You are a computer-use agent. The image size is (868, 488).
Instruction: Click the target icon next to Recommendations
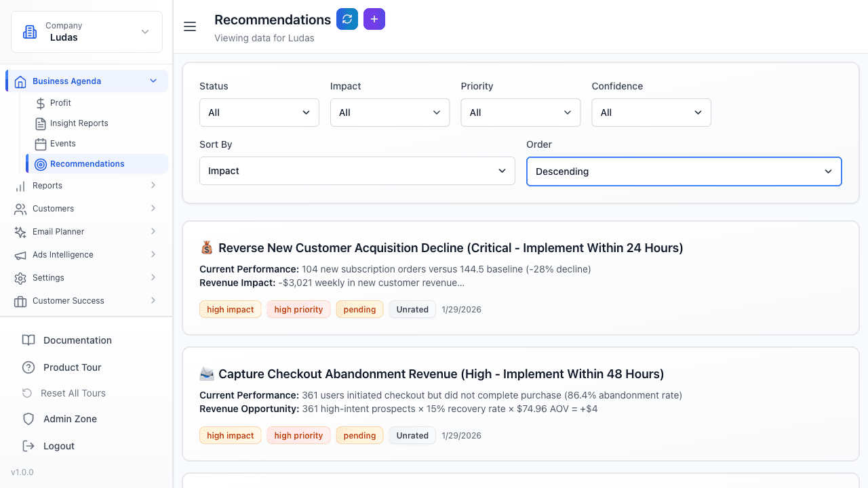(41, 163)
